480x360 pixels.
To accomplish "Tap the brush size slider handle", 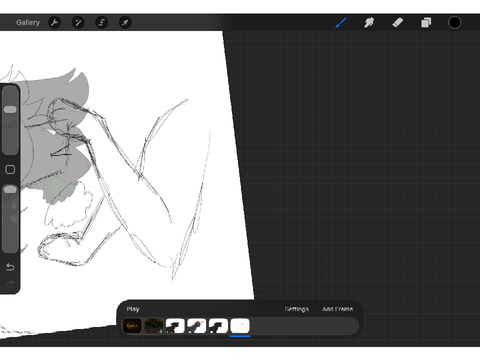I will pos(10,109).
